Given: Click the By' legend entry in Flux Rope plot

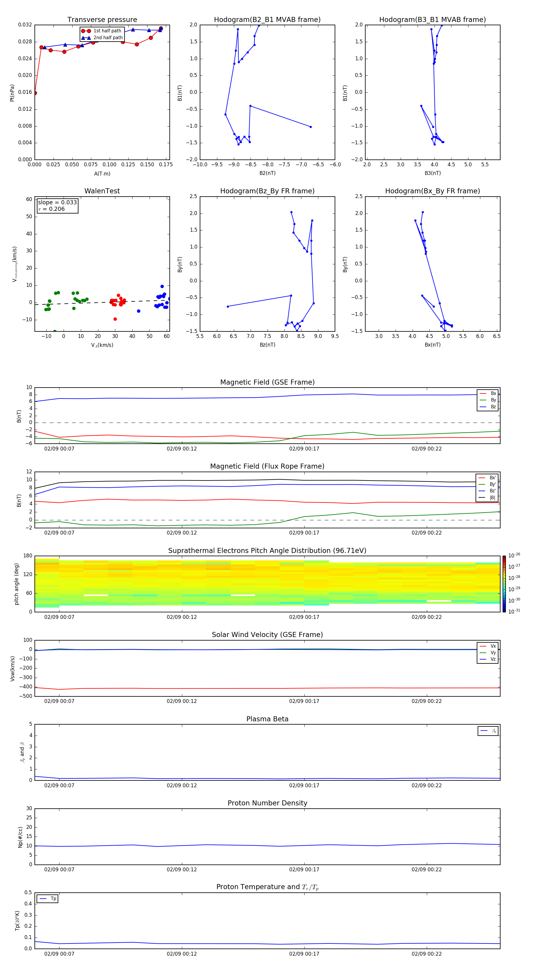Looking at the screenshot, I should (x=487, y=484).
